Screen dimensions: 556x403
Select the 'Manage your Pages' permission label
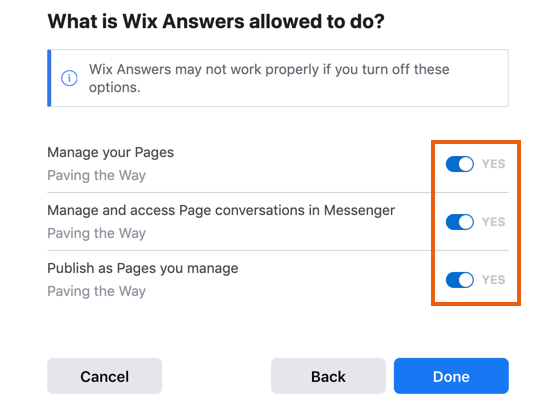point(111,152)
